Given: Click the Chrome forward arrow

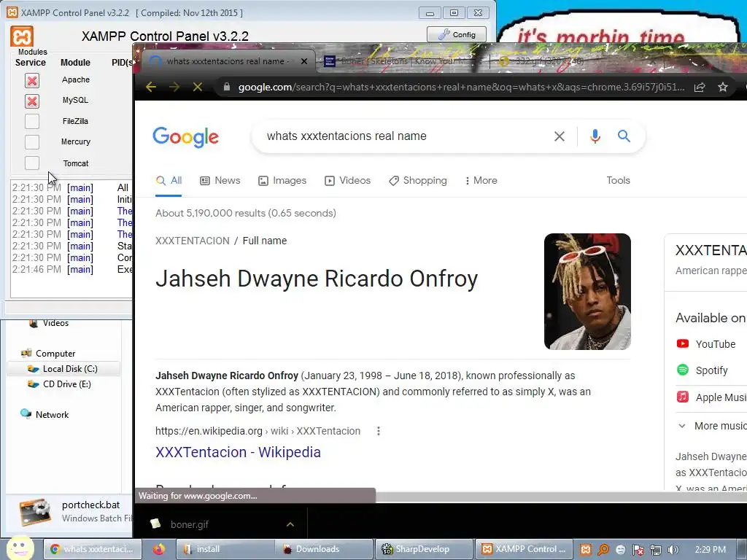Looking at the screenshot, I should (174, 87).
